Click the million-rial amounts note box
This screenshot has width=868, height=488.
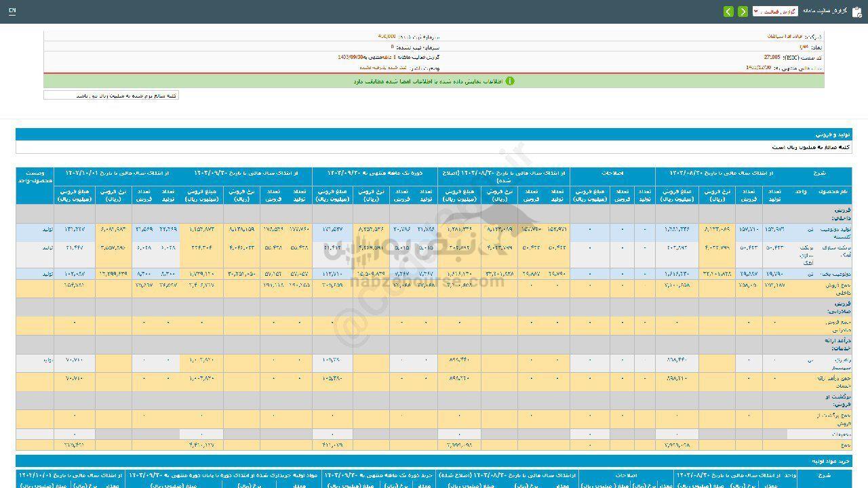click(111, 96)
